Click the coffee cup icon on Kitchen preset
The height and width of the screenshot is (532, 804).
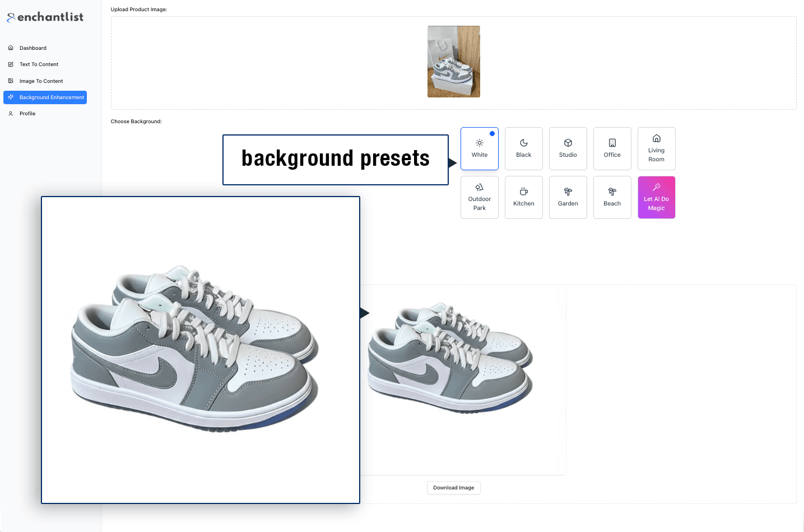(x=523, y=191)
